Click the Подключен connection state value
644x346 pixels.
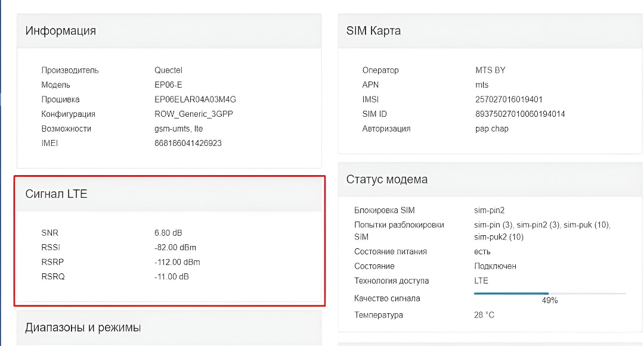(x=495, y=266)
